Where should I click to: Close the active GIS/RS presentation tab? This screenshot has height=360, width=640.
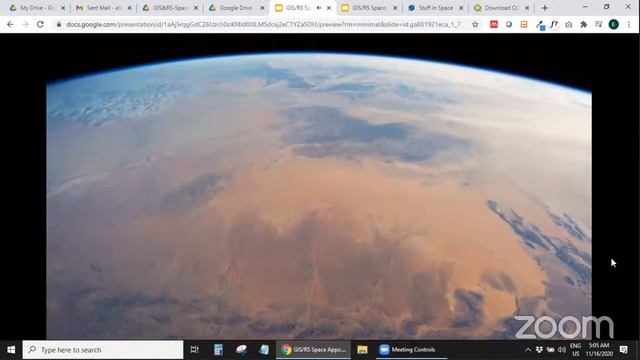pos(329,8)
